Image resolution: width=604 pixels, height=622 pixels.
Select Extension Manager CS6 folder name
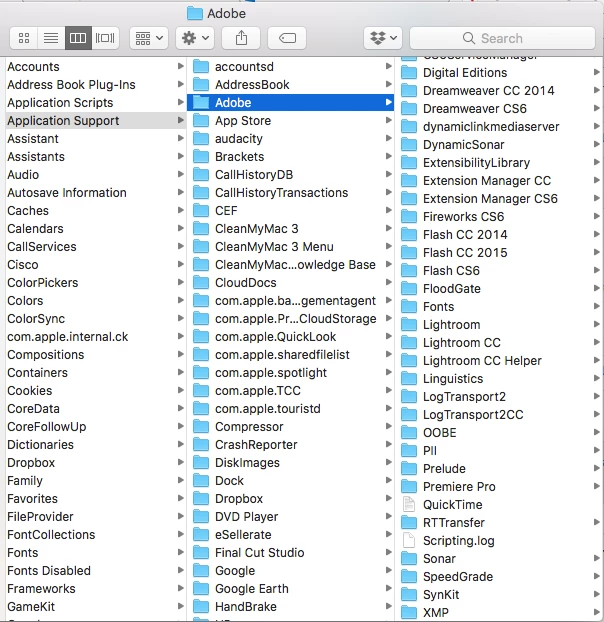coord(490,198)
